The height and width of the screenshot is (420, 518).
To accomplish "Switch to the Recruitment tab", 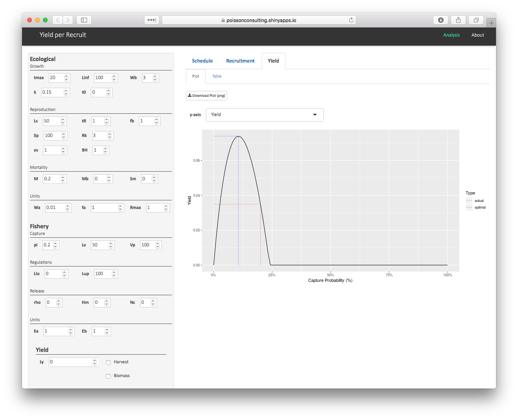I will click(240, 61).
